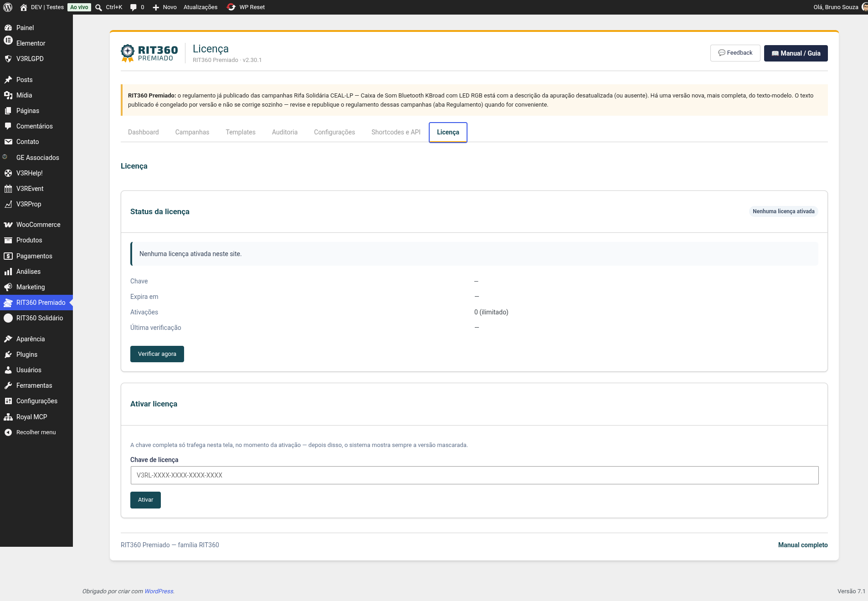Click the Nenhuma licença ativada status badge
This screenshot has height=601, width=868.
click(x=784, y=211)
